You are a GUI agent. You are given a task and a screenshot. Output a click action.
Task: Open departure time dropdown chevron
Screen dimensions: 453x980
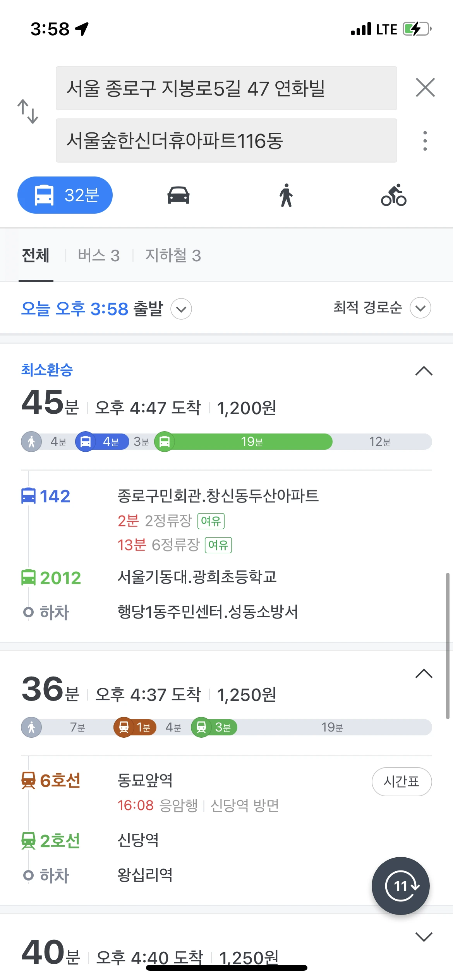click(x=181, y=309)
